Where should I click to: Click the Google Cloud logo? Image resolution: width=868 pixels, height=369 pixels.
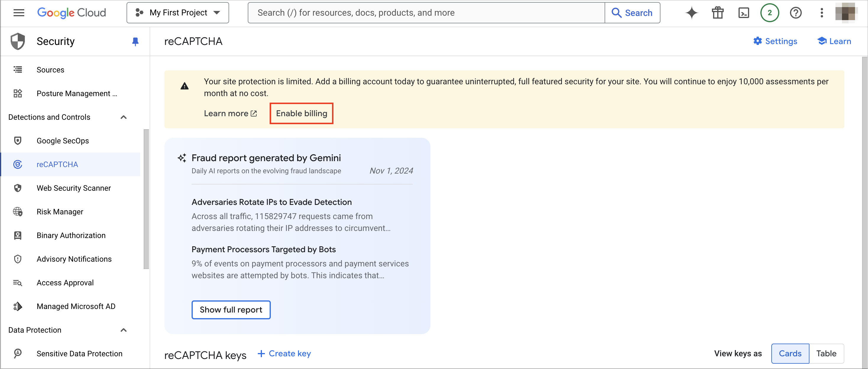pyautogui.click(x=72, y=13)
